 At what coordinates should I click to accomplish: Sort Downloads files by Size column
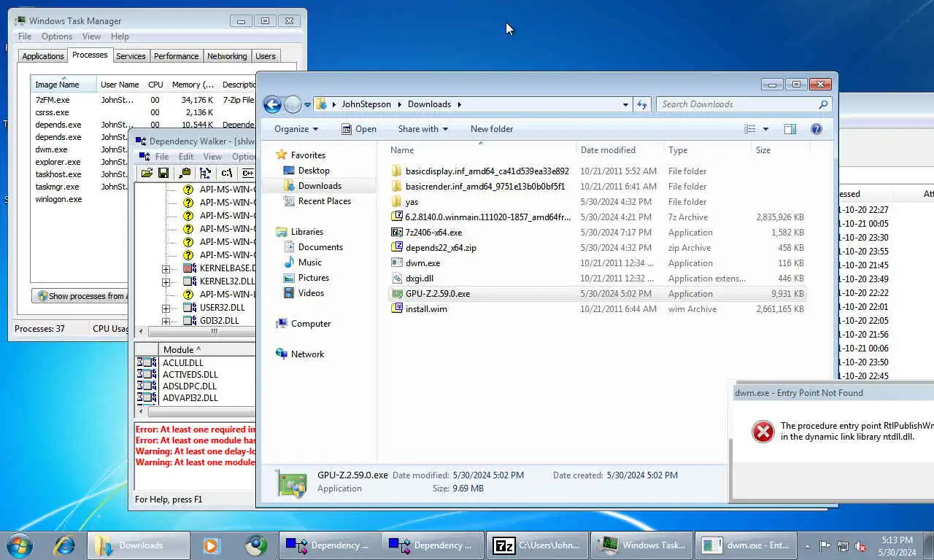pos(779,150)
